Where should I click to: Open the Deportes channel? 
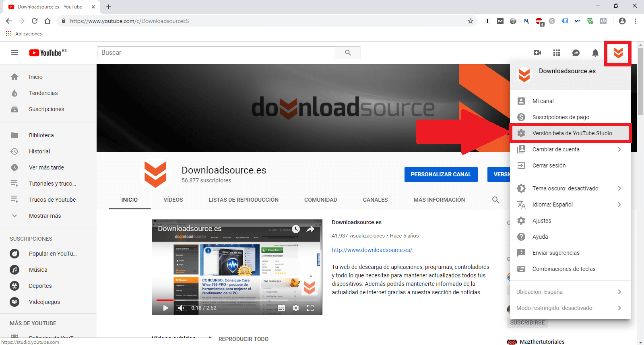tap(48, 286)
